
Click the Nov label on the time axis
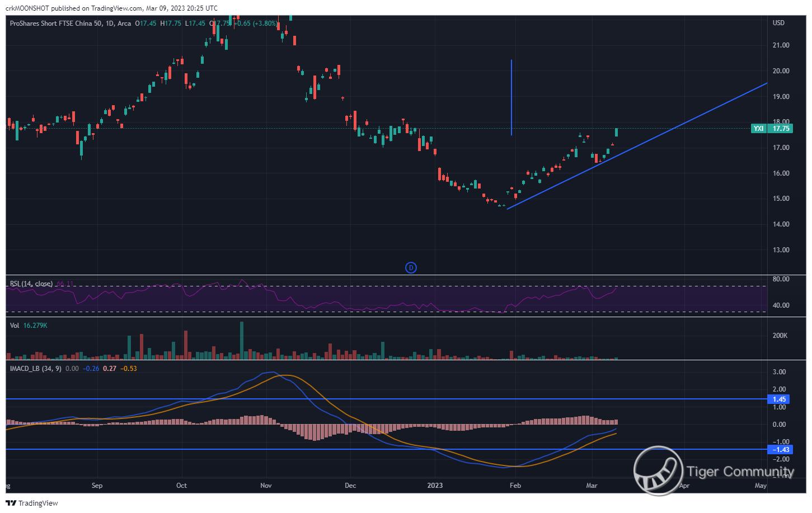click(x=266, y=486)
